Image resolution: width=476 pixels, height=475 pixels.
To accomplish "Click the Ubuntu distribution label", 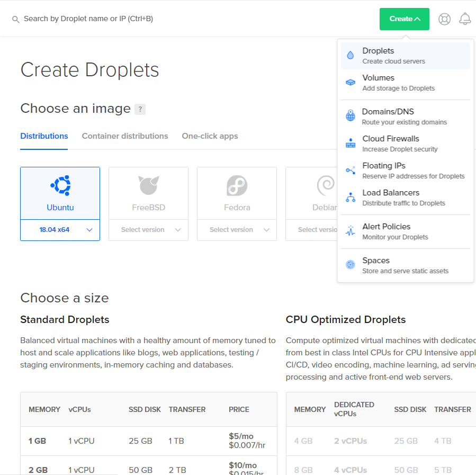I will pyautogui.click(x=60, y=208).
